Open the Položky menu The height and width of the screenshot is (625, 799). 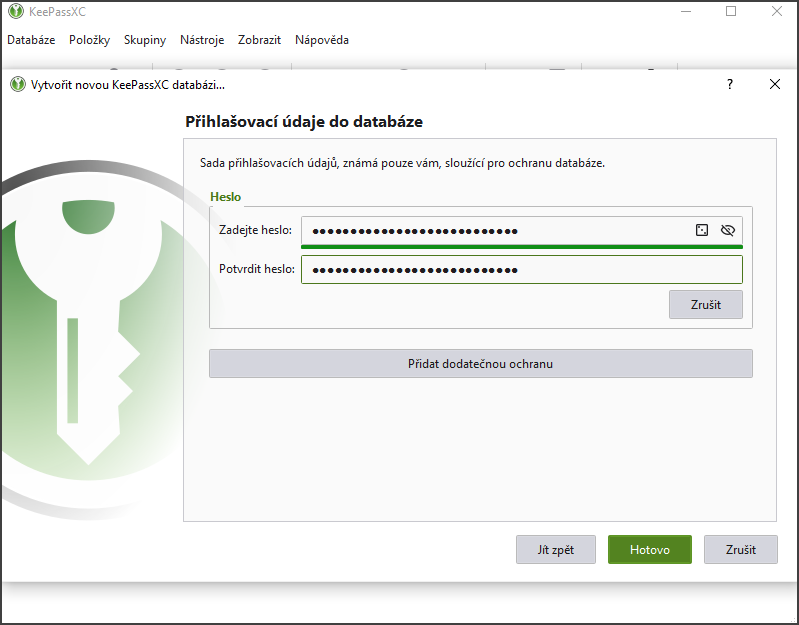pos(89,40)
